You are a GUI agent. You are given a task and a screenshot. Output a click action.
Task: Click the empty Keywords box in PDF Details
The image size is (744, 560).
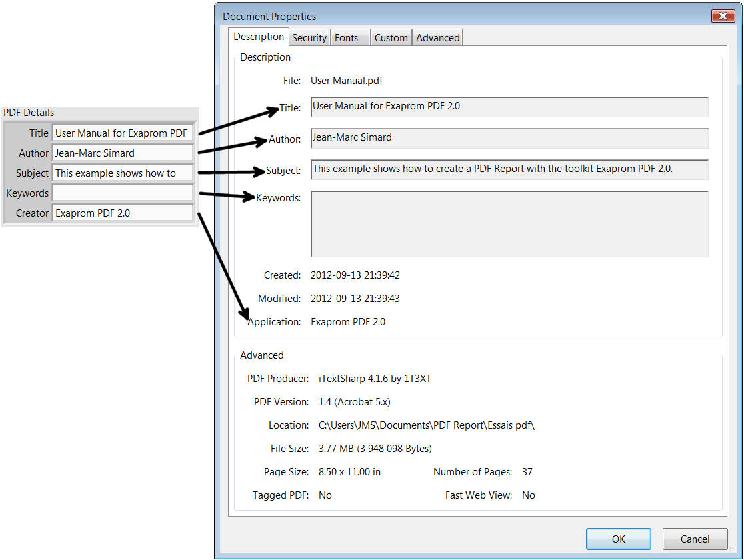[x=123, y=193]
